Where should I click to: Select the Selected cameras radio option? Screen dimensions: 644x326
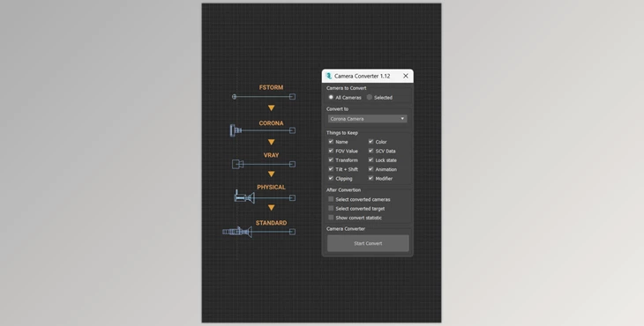(370, 97)
